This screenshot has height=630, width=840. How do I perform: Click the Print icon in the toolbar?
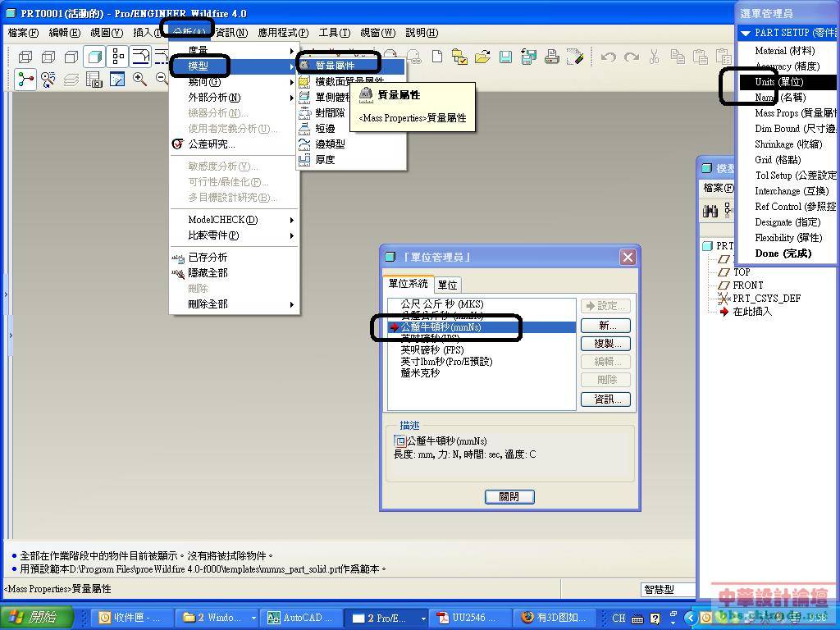[x=552, y=57]
